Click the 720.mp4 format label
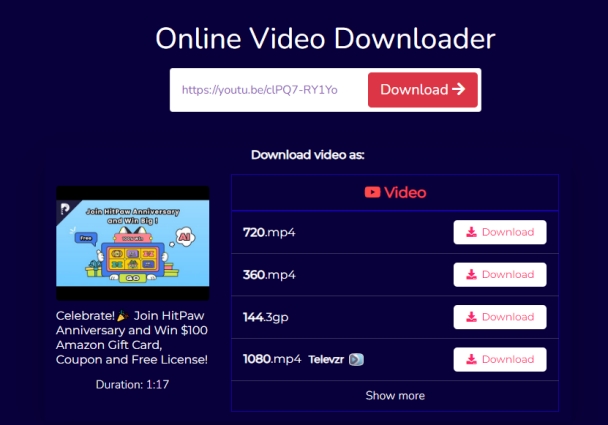The height and width of the screenshot is (425, 608). click(x=269, y=232)
